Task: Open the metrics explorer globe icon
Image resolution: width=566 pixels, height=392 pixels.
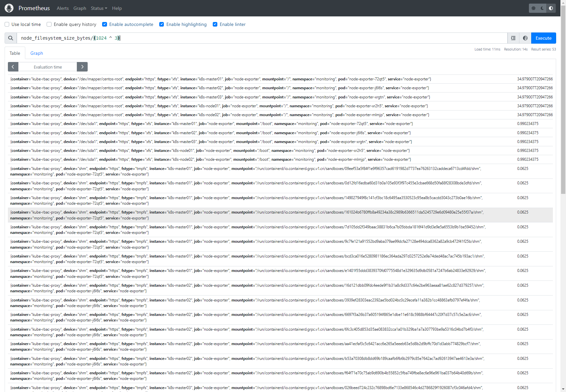Action: [525, 38]
